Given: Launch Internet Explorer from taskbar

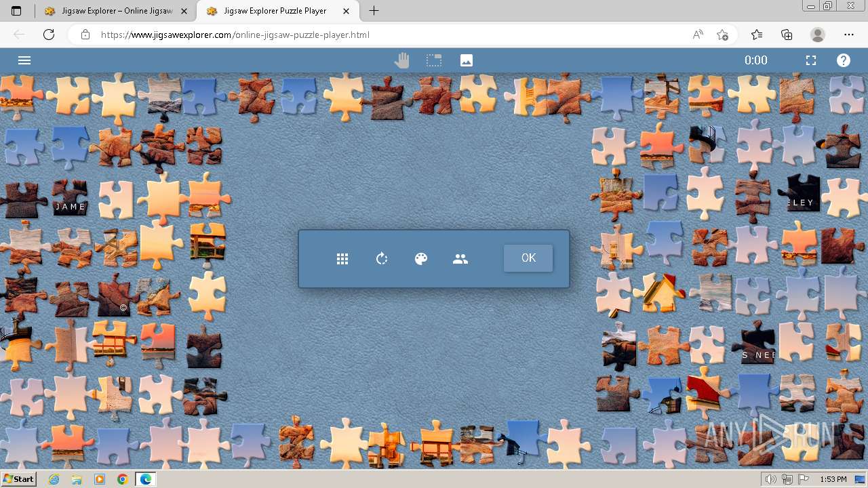Looking at the screenshot, I should coord(54,479).
